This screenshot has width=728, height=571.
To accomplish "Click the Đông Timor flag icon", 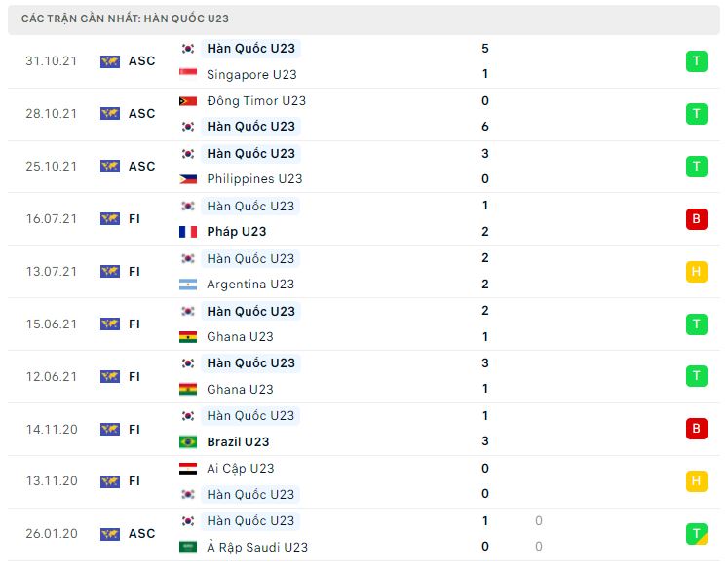I will pos(188,100).
